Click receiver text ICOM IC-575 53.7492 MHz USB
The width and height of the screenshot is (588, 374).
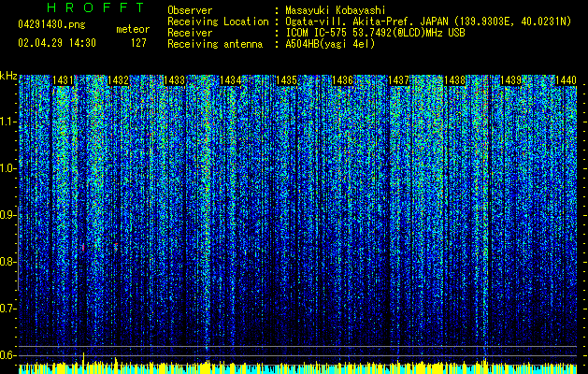click(x=375, y=33)
